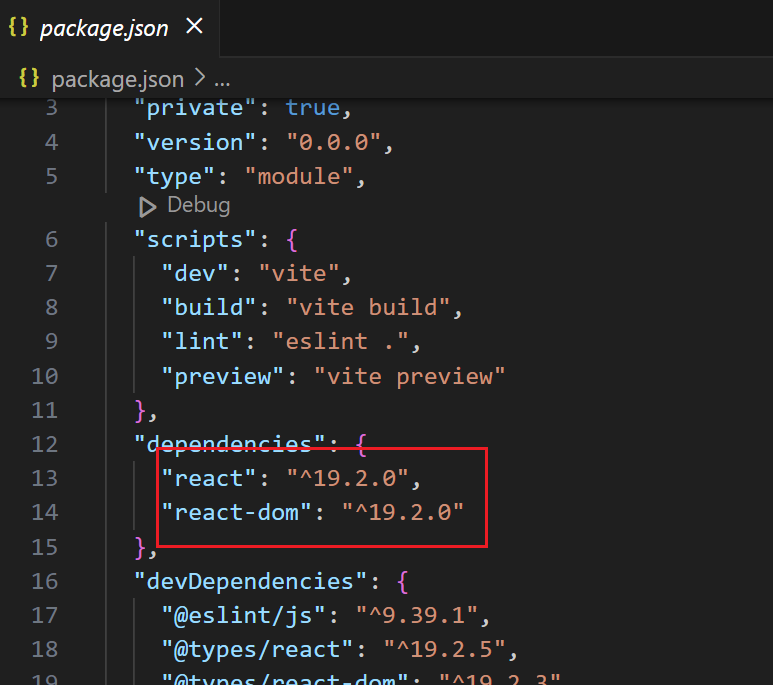Open the package.json breadcrumb file name
Screen dimensions: 773x685
coord(117,78)
